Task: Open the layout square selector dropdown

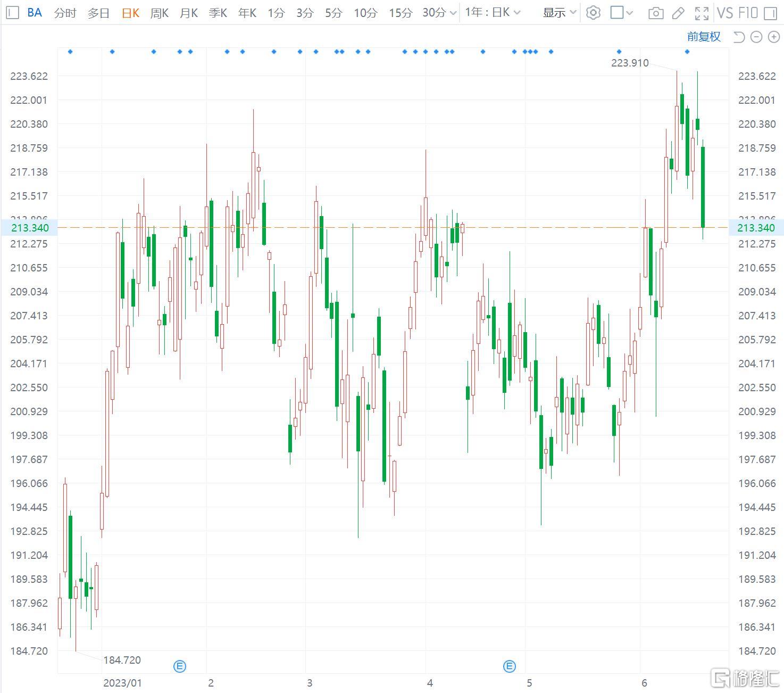Action: click(621, 13)
